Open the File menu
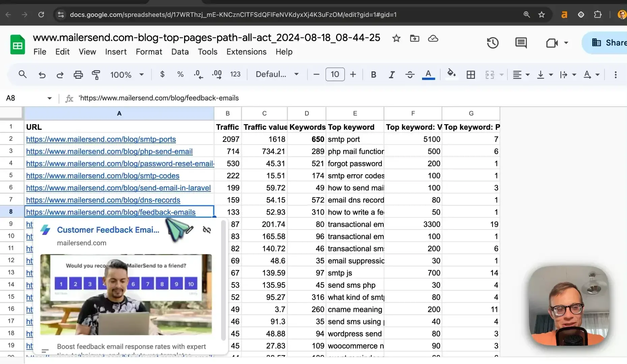The image size is (627, 364). [40, 52]
